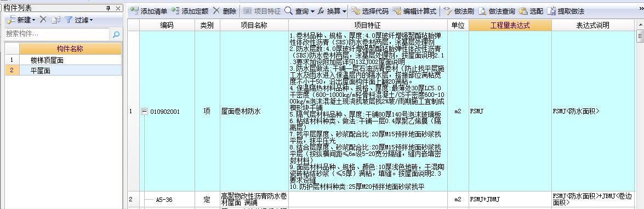Click the 做法刷 brush tool
Viewport: 644px width, 209px height.
[x=459, y=11]
